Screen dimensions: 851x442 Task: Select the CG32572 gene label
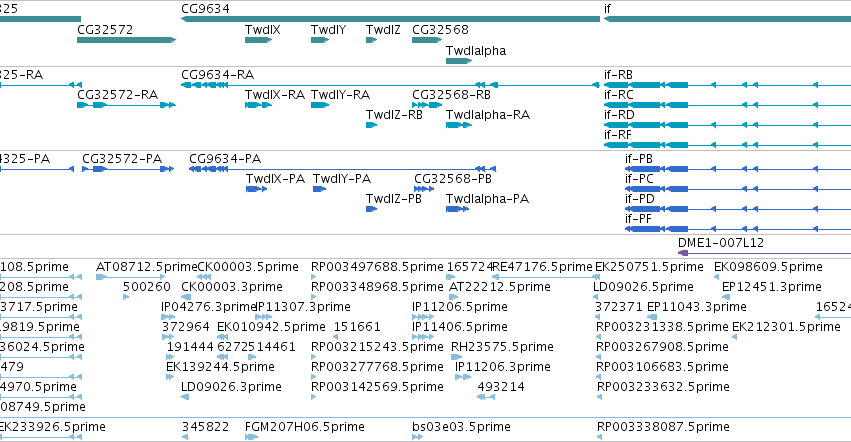click(x=105, y=29)
